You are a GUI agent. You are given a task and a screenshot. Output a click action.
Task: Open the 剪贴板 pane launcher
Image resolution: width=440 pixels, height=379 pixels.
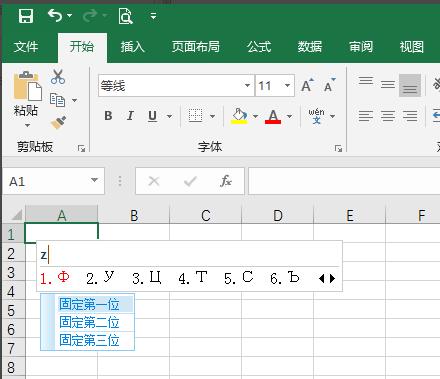pyautogui.click(x=81, y=148)
